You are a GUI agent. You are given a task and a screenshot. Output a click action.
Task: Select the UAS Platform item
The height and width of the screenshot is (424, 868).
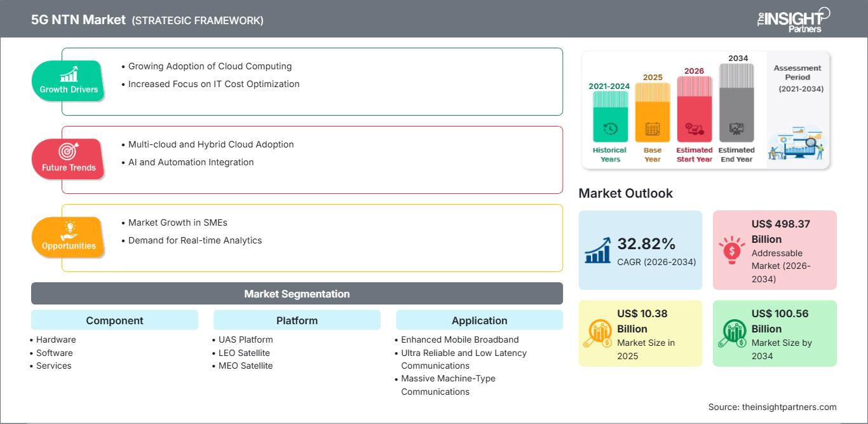[x=246, y=339]
